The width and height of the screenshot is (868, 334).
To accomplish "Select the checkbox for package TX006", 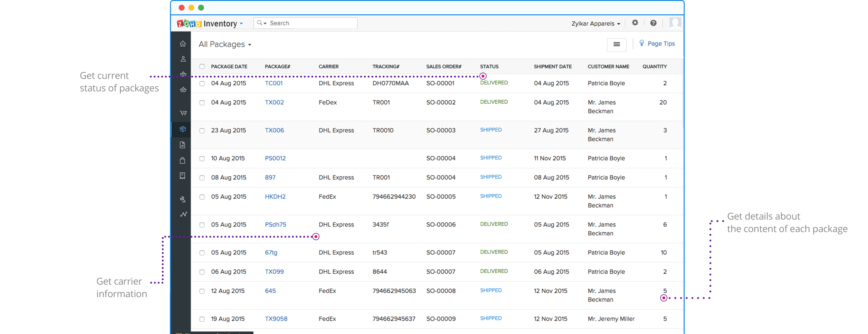I will tap(202, 131).
